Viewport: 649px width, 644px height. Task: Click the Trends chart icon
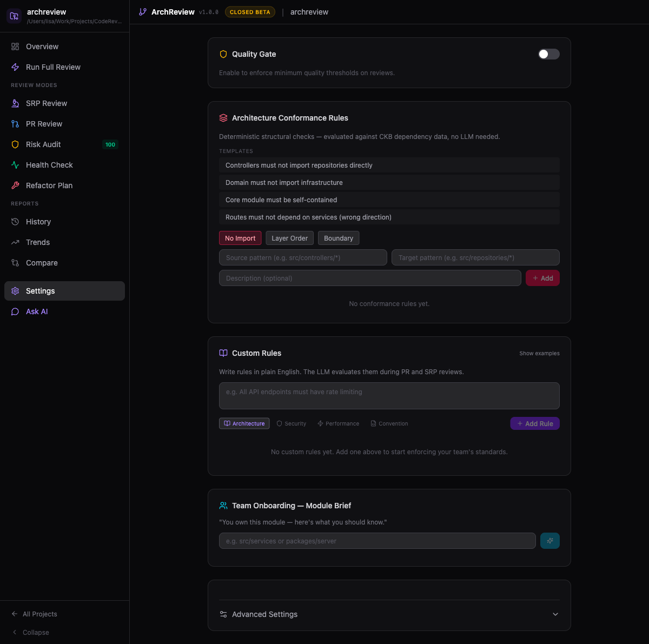click(x=15, y=242)
